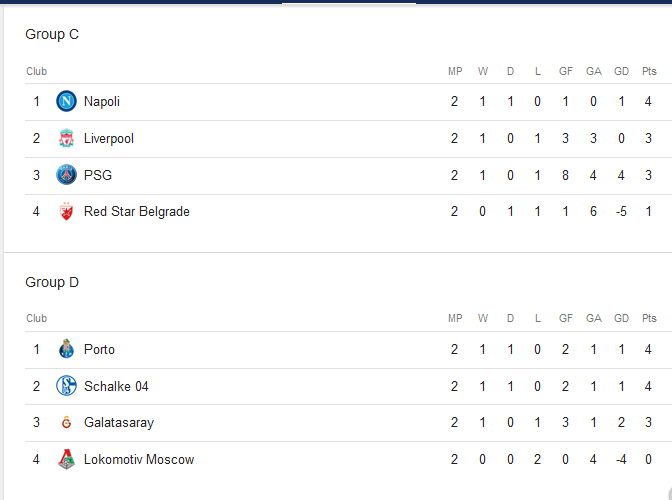Click the Group D heading
This screenshot has width=672, height=500.
52,282
